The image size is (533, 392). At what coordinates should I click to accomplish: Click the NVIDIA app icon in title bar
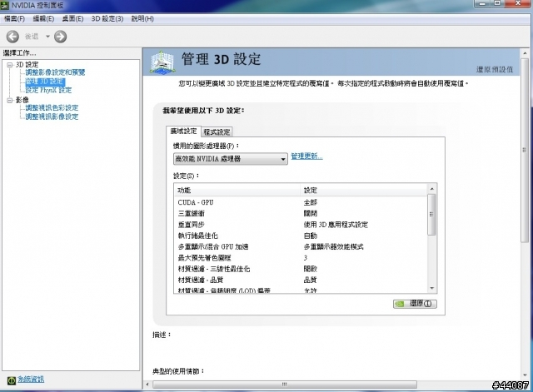coord(5,5)
